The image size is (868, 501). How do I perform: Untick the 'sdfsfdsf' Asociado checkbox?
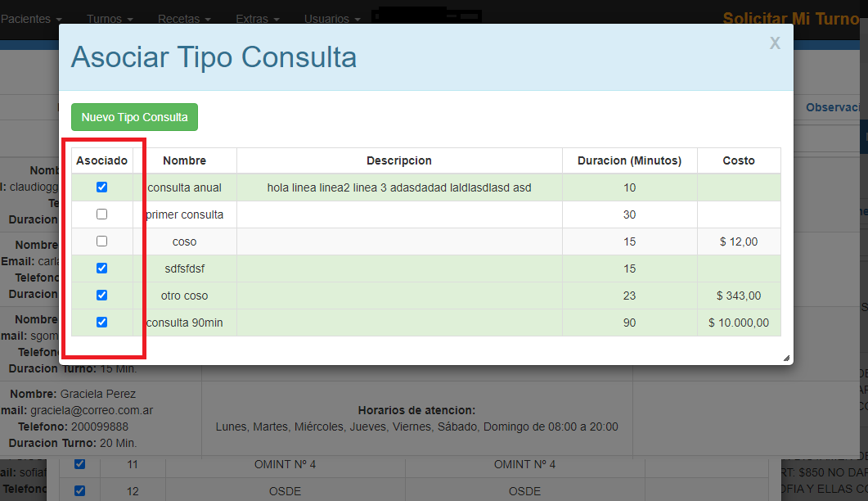(x=101, y=269)
